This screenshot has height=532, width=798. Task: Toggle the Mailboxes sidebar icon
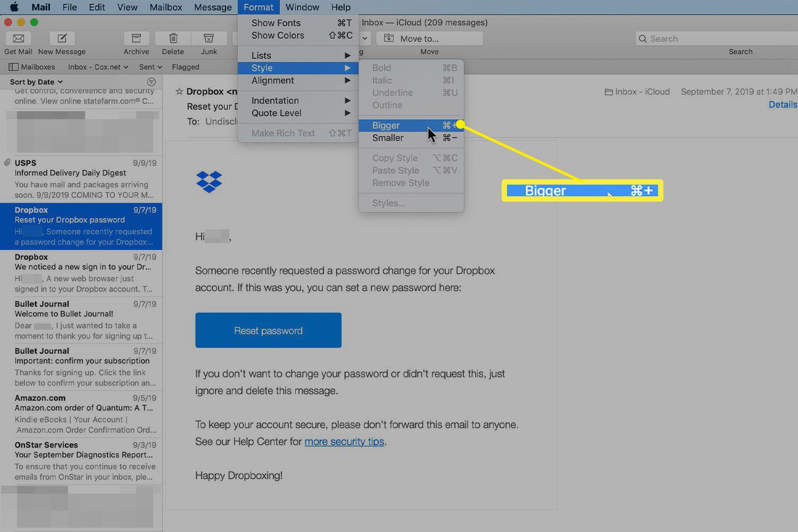[13, 67]
